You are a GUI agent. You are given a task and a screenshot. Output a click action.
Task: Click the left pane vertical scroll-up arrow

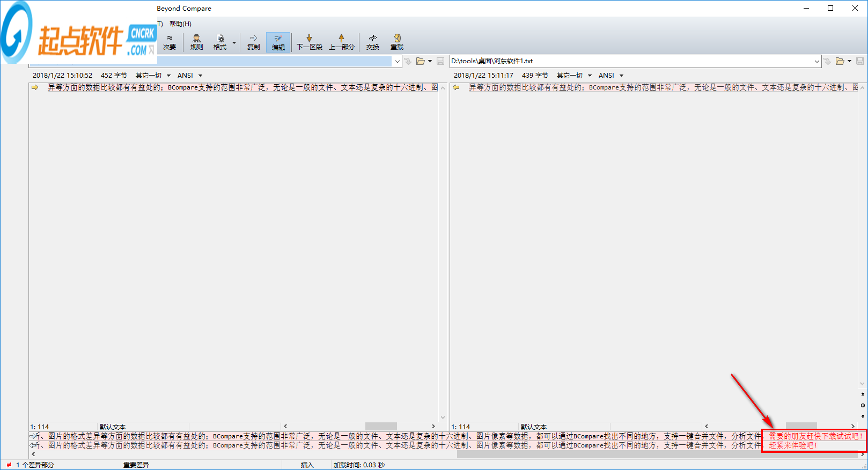[443, 88]
